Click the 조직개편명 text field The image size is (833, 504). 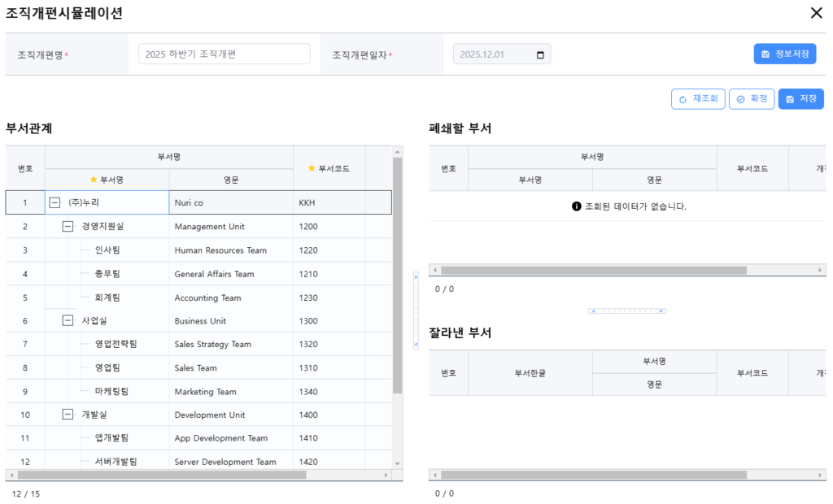224,54
